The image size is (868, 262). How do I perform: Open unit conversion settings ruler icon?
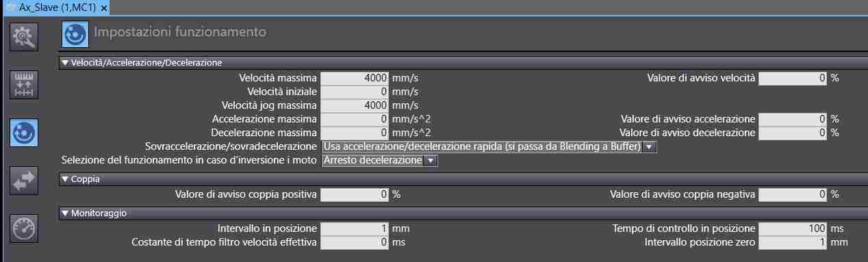click(x=24, y=84)
